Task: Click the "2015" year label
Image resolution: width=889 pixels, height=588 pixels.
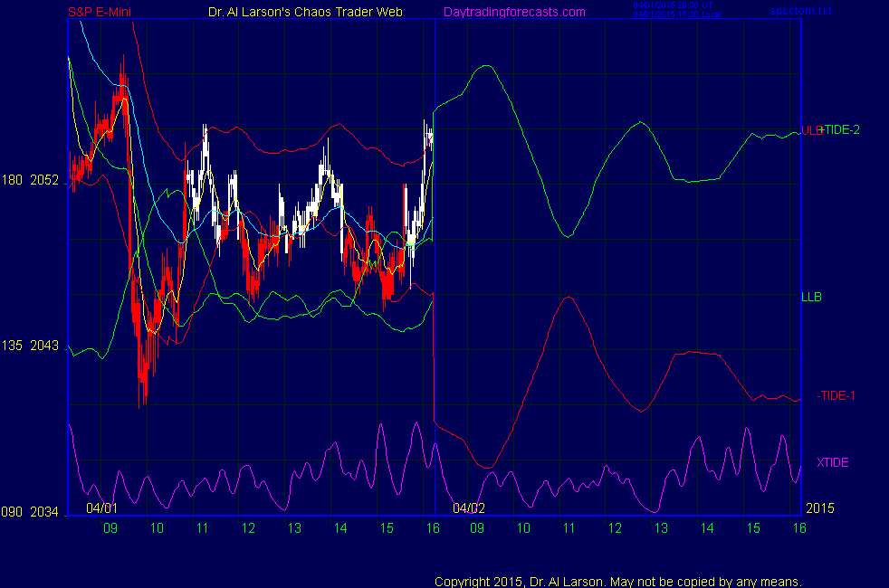Action: (x=820, y=508)
